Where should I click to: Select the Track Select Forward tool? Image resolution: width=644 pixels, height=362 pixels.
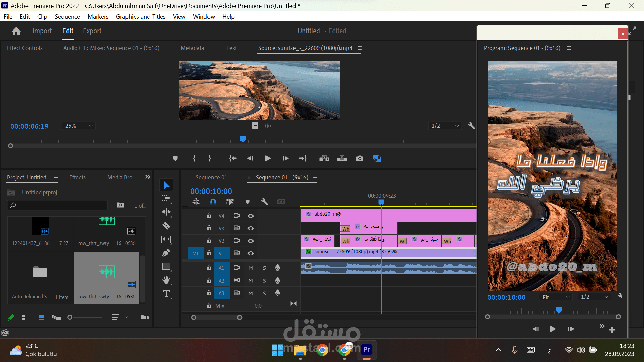tap(166, 198)
